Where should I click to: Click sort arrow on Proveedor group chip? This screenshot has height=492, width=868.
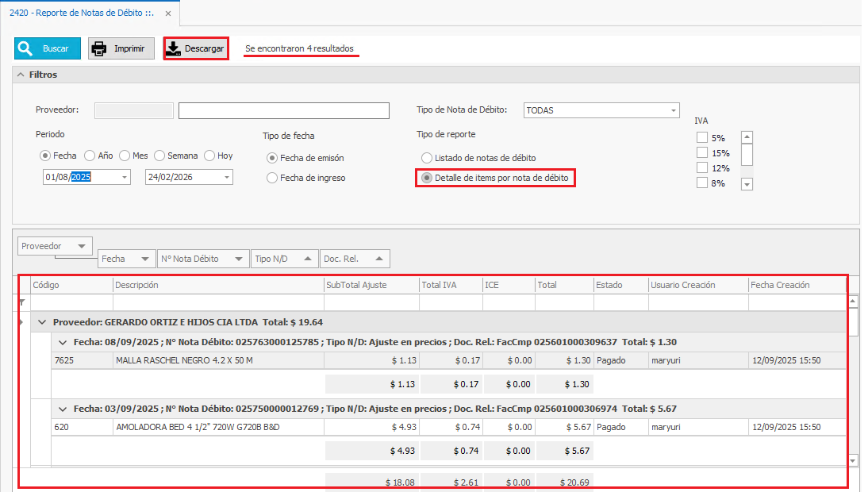82,246
